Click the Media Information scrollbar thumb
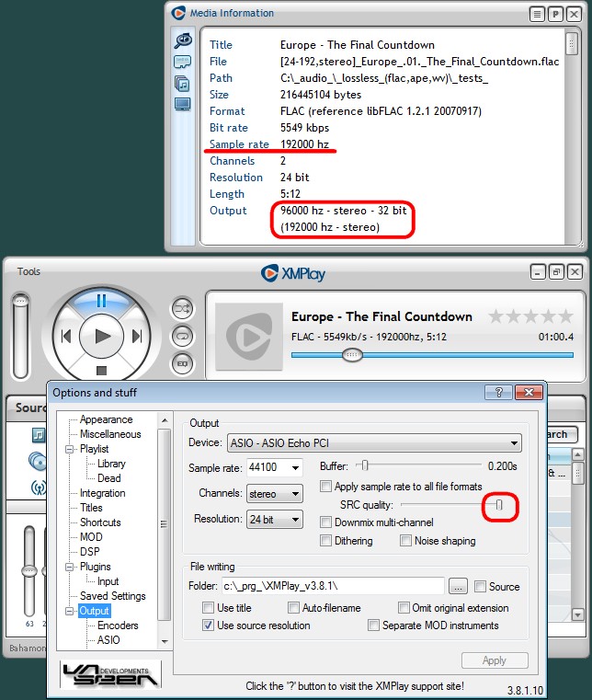The image size is (592, 700). [571, 44]
